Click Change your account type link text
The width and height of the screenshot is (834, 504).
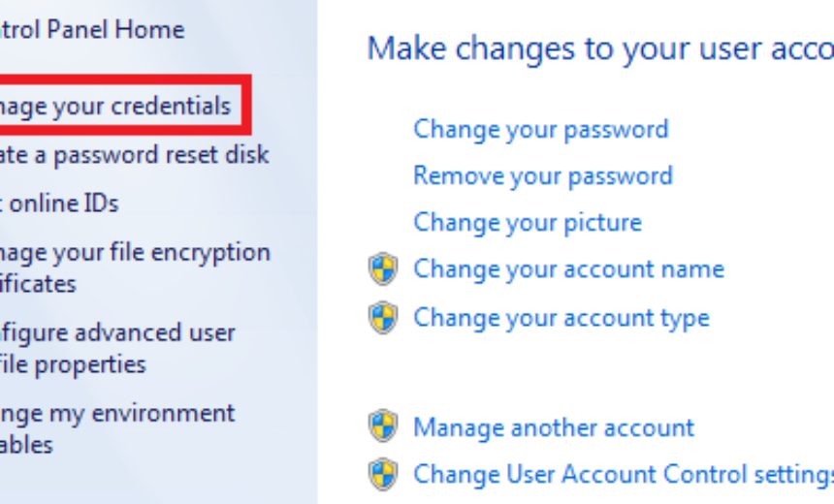pos(561,319)
